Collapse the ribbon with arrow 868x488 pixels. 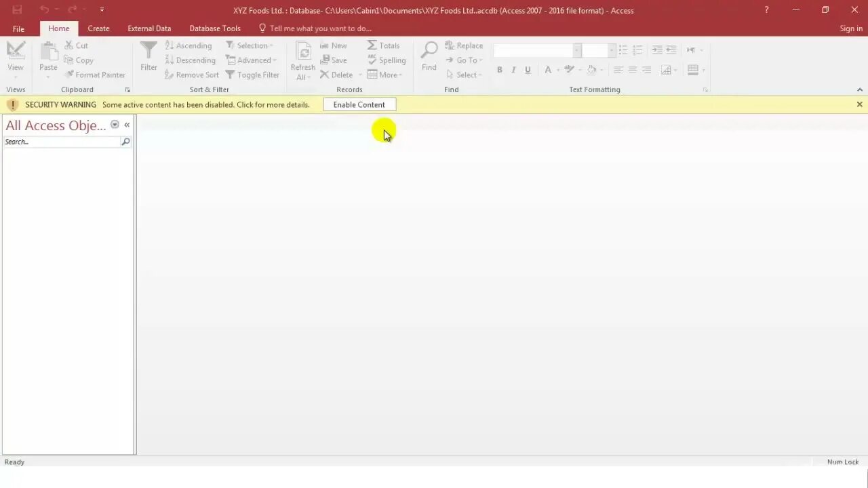tap(860, 89)
